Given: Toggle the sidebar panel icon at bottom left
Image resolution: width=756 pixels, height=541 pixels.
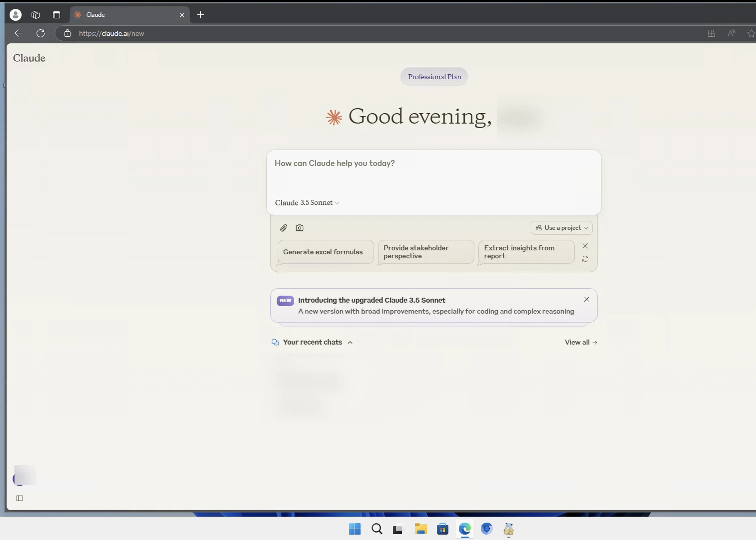Looking at the screenshot, I should [20, 498].
